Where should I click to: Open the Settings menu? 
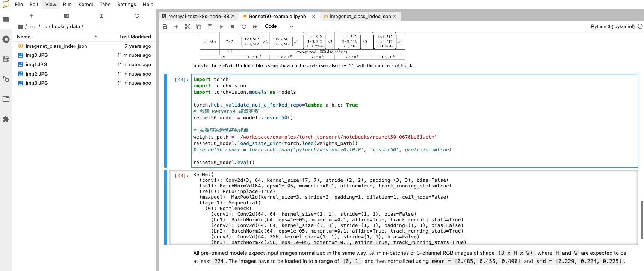[x=127, y=4]
